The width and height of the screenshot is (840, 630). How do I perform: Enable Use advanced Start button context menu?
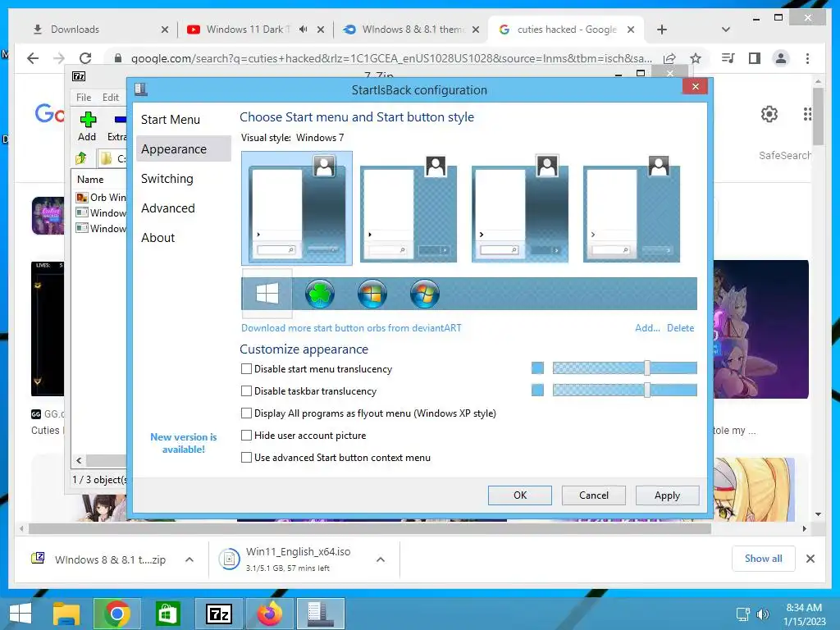pos(246,458)
